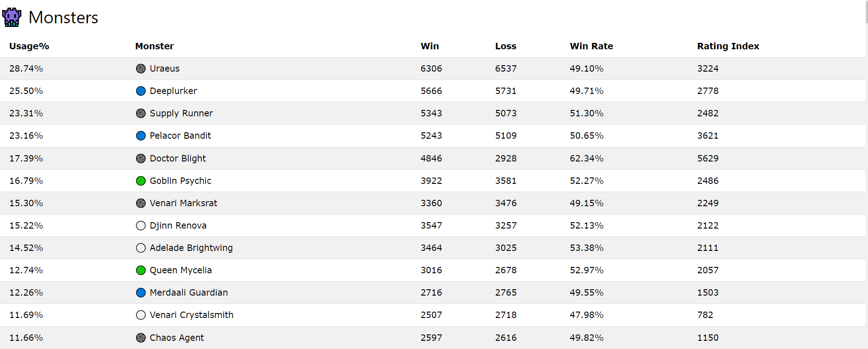
Task: Sort by the Win Rate column header
Action: [591, 46]
